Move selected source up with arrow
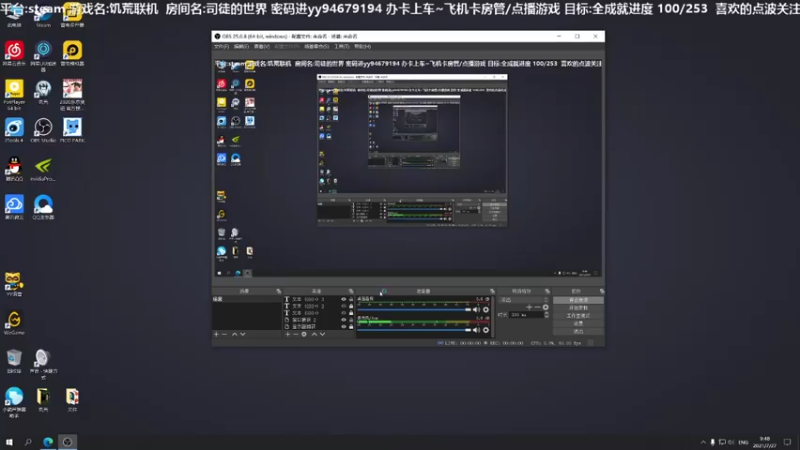 314,334
